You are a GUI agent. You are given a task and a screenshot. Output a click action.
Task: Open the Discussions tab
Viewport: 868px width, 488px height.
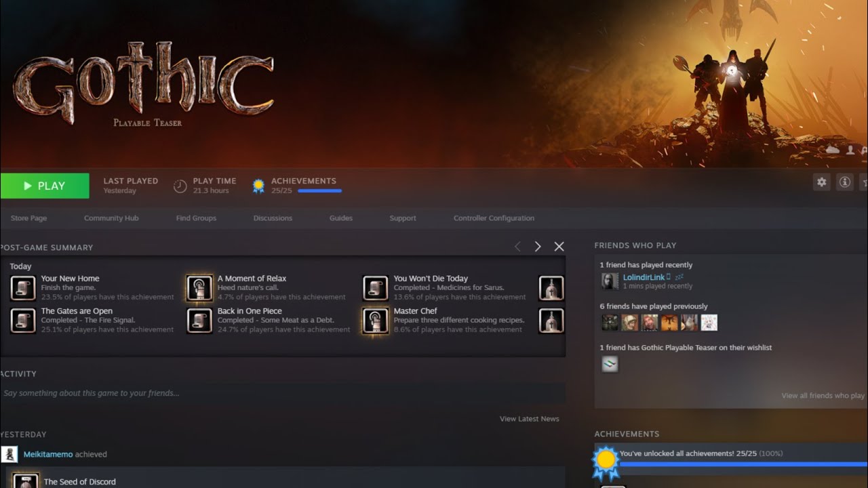(273, 218)
